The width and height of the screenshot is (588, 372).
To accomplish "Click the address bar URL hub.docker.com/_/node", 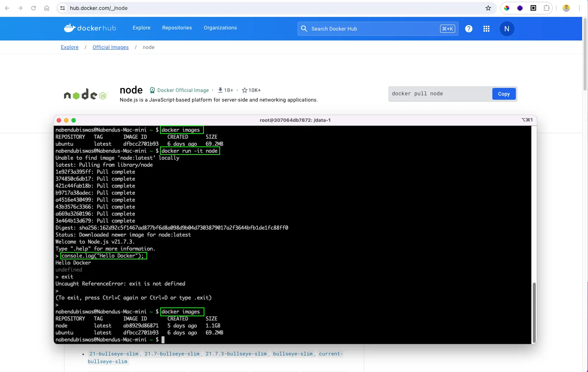I will 99,8.
